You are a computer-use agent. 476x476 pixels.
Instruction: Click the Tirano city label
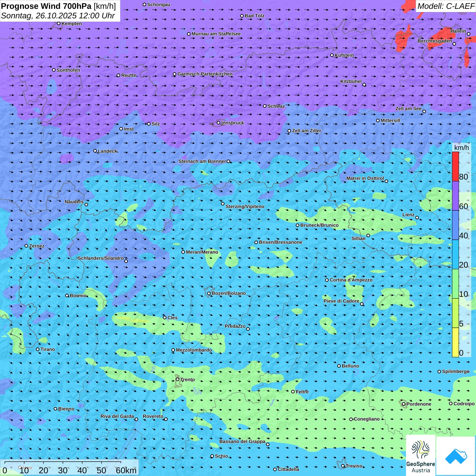[48, 349]
